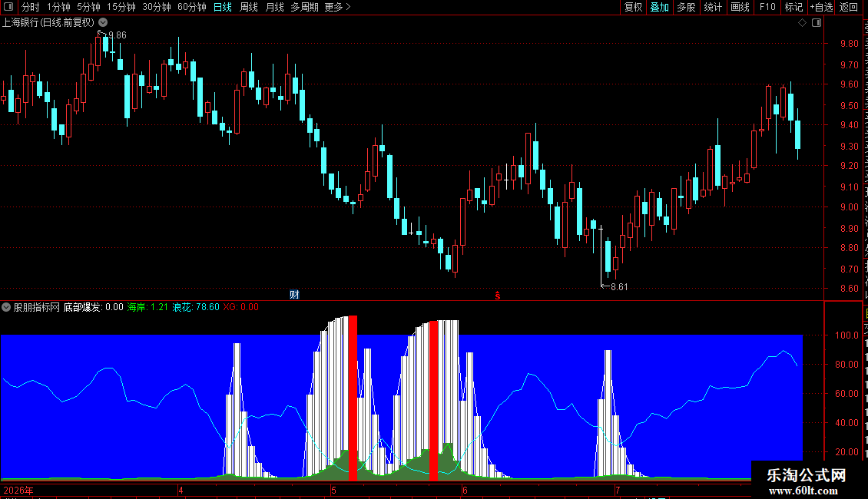Switch to 30分钟 chart period

[157, 7]
